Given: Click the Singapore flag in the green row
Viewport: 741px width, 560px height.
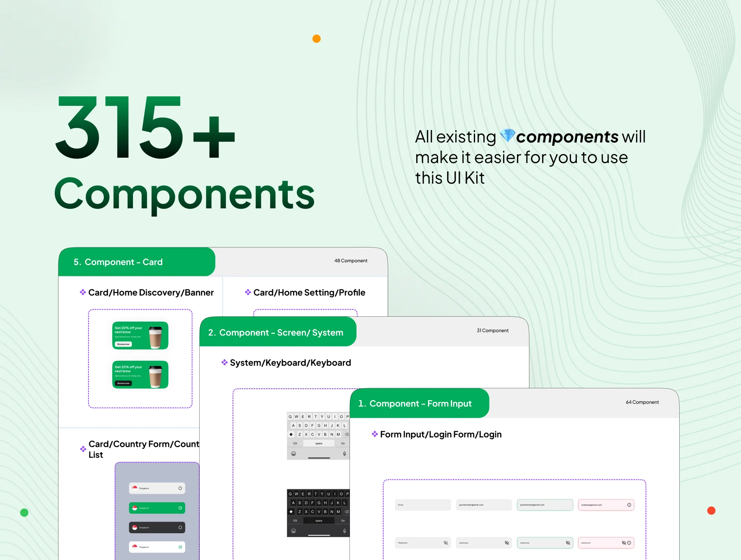Looking at the screenshot, I should click(135, 508).
